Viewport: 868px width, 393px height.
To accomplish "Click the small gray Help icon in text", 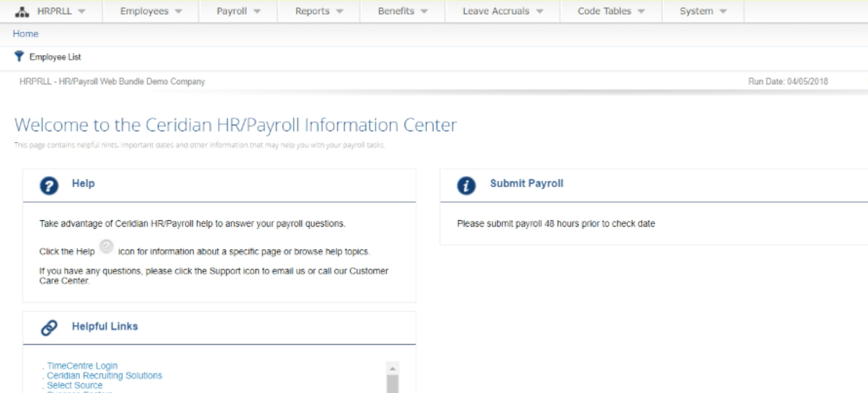I will coord(106,247).
